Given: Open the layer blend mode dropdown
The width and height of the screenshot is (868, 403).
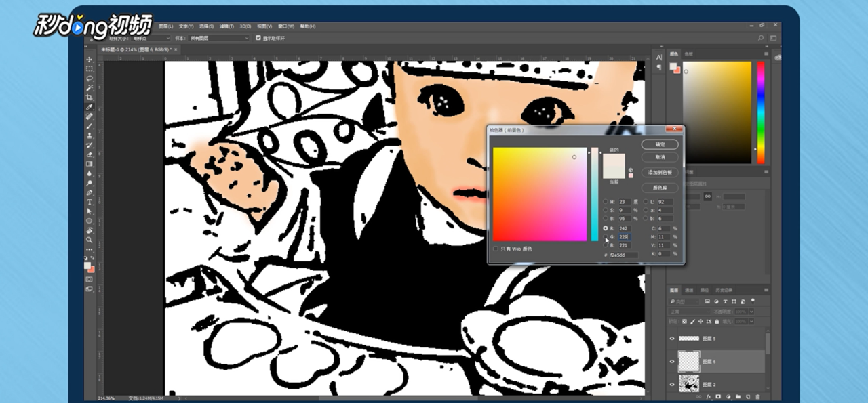Looking at the screenshot, I should coord(689,312).
